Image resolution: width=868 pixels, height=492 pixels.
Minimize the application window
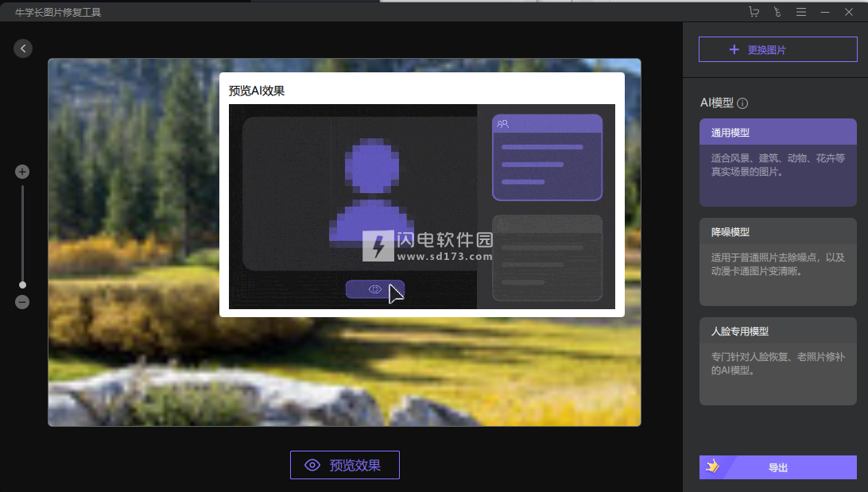coord(825,12)
